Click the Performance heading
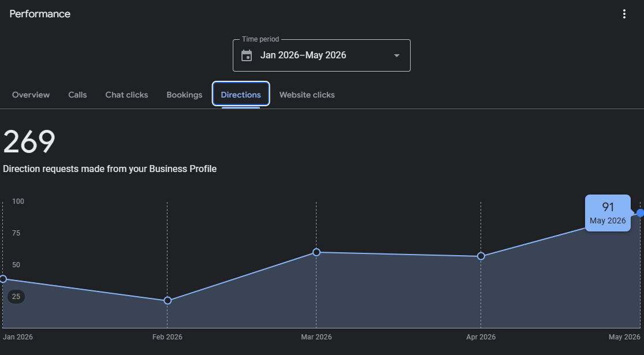The height and width of the screenshot is (355, 644). pos(40,14)
